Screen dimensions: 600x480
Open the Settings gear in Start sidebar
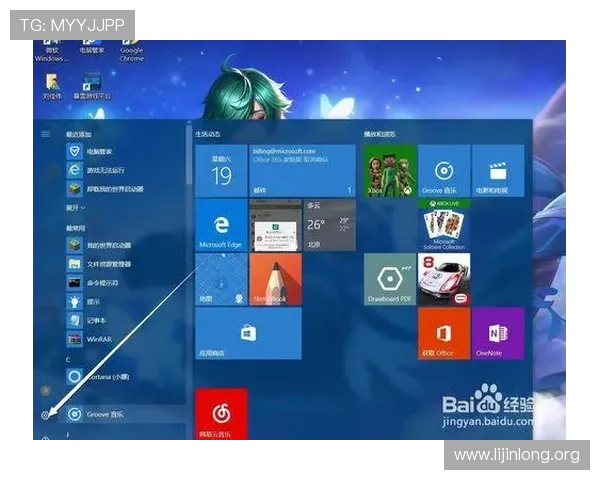pos(46,415)
